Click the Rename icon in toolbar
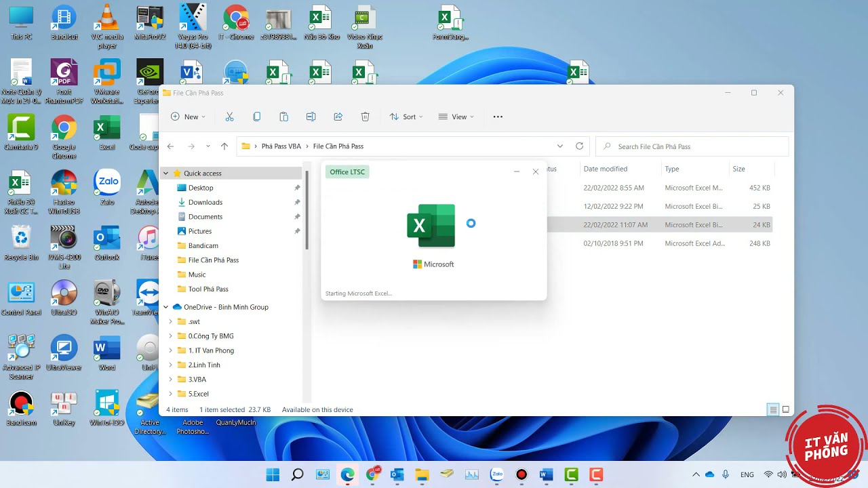 coord(311,117)
